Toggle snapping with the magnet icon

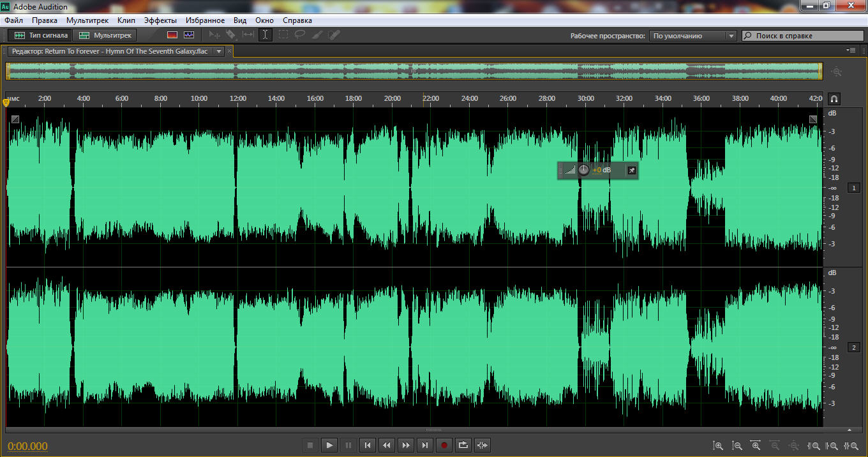click(x=834, y=99)
